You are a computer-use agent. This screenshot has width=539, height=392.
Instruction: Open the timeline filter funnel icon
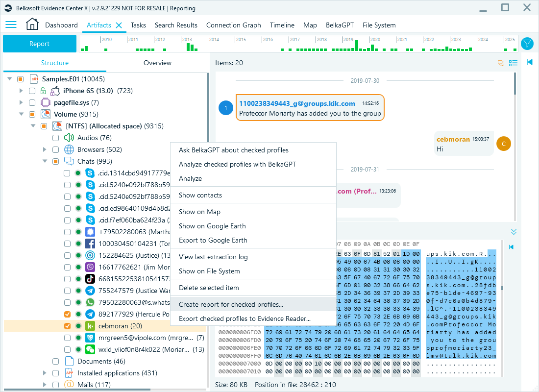tap(527, 44)
